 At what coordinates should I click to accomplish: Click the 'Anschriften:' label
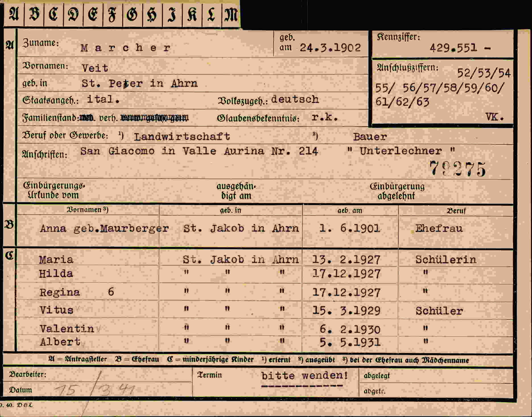point(45,155)
